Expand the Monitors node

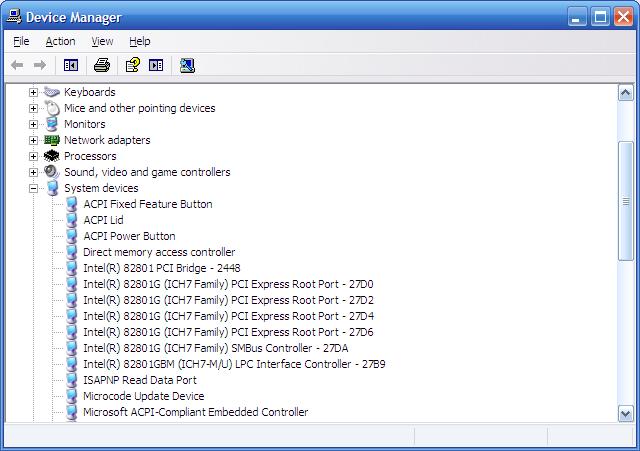click(x=33, y=124)
